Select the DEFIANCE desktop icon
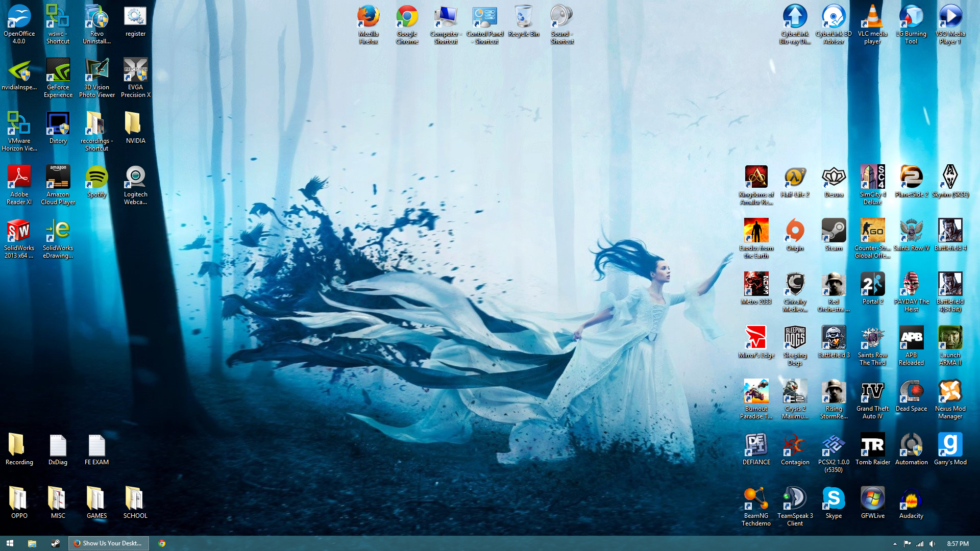The width and height of the screenshot is (980, 551). 756,449
